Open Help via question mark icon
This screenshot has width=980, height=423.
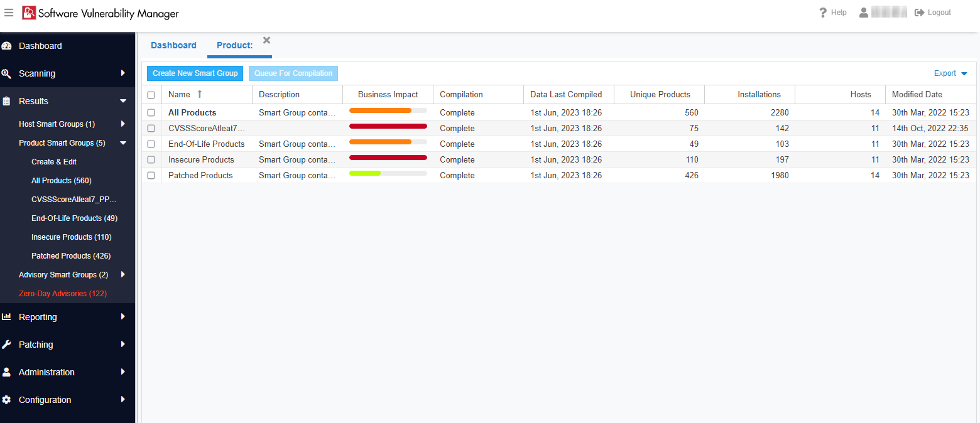coord(823,13)
